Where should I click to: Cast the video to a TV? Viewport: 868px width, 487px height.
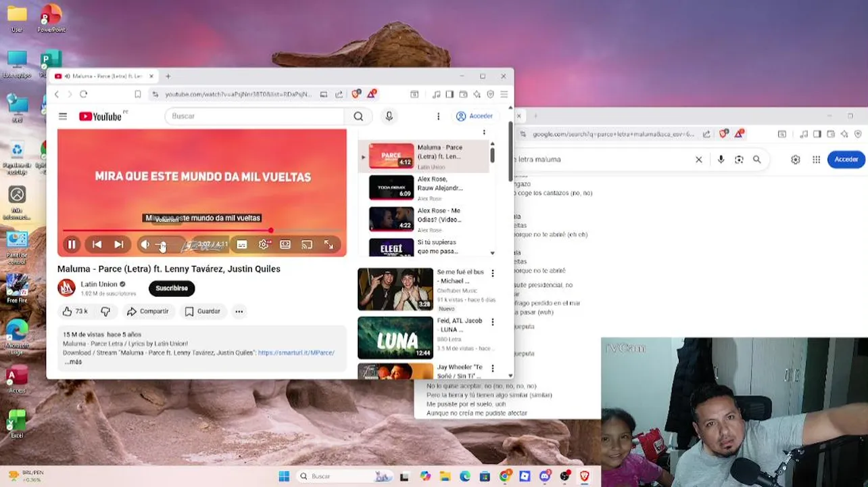pyautogui.click(x=307, y=245)
